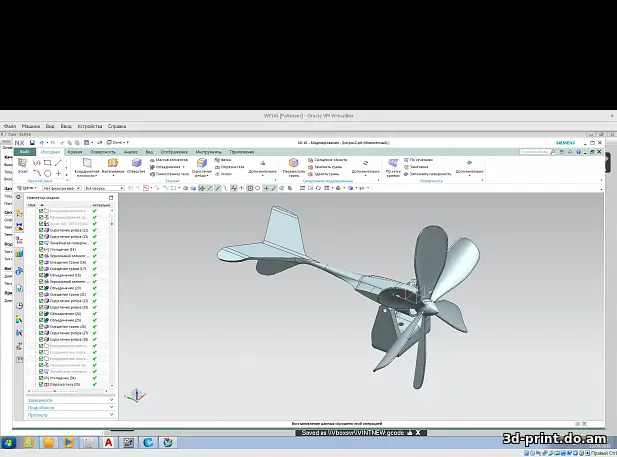Click the Координатная плоскость datum plane icon

(x=87, y=163)
